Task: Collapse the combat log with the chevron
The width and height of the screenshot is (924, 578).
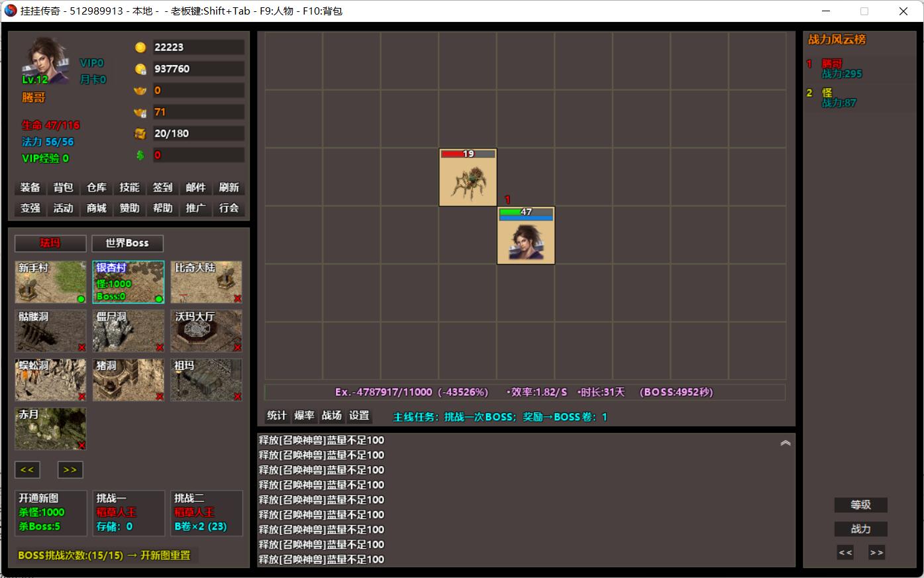Action: pyautogui.click(x=786, y=443)
